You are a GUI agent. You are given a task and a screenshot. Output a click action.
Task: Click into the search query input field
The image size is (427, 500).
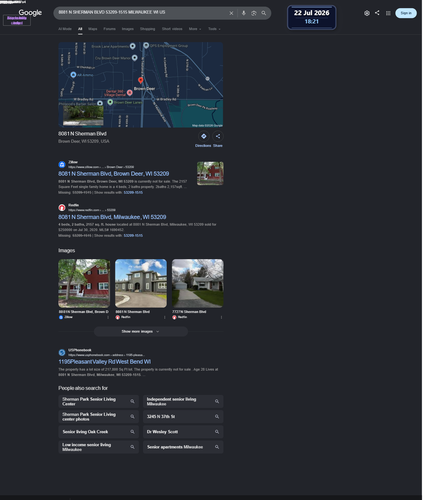point(142,12)
